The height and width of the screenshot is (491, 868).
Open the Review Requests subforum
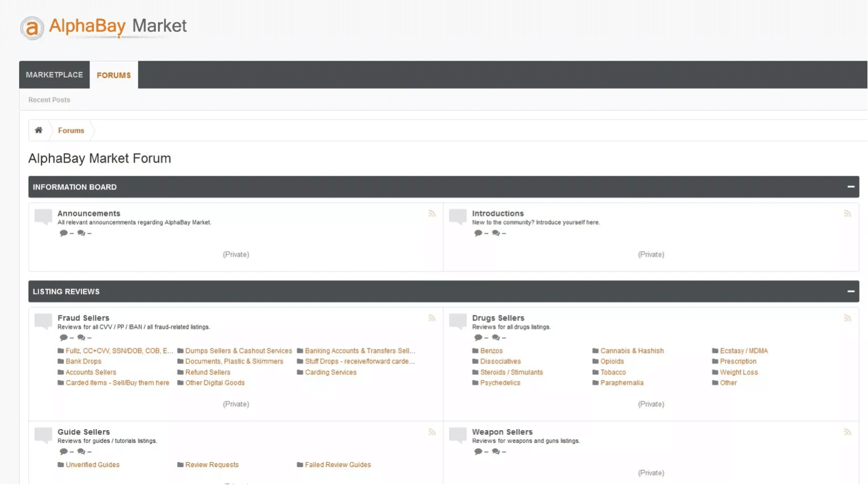[212, 465]
